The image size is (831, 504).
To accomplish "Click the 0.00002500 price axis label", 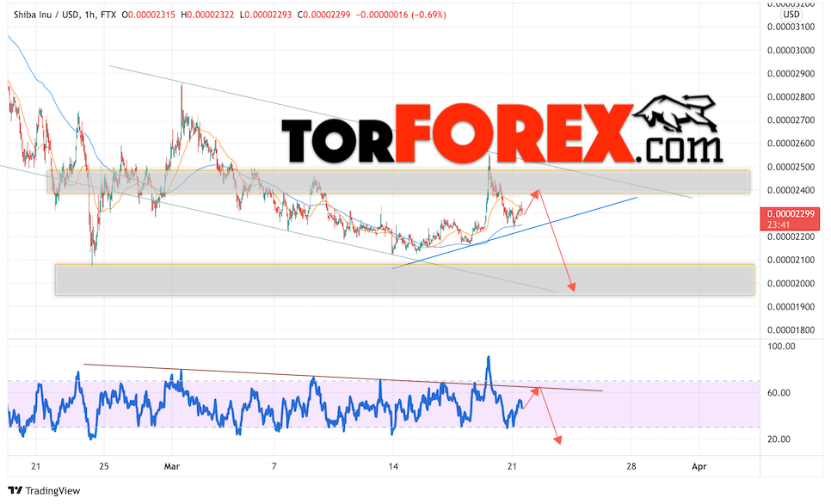I will [x=791, y=167].
